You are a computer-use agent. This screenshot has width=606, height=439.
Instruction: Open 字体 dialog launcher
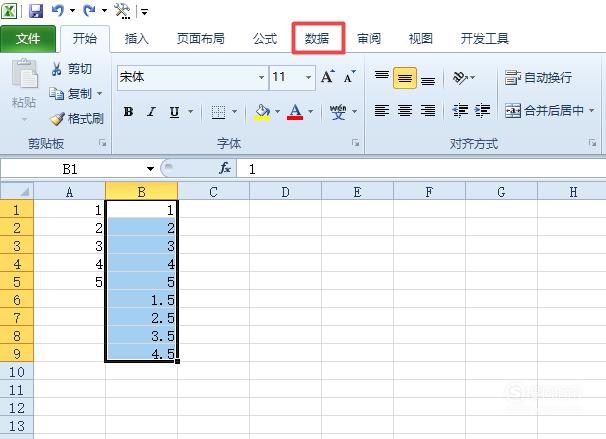coord(355,143)
